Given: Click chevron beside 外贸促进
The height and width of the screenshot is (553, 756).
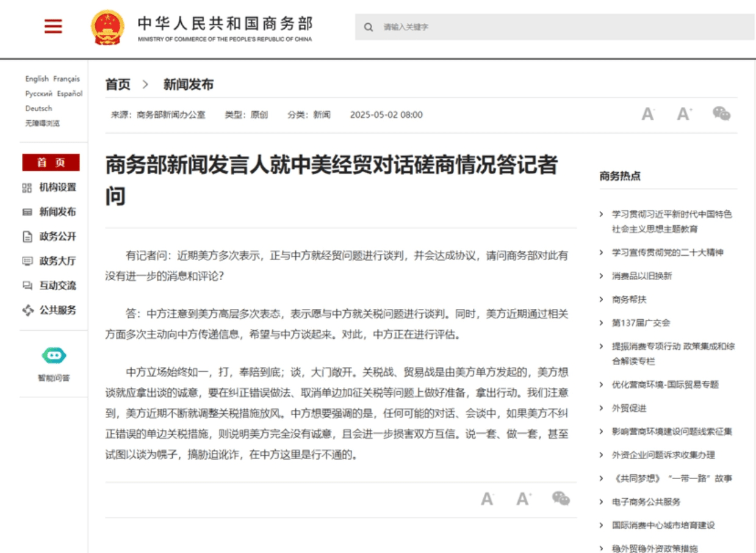Looking at the screenshot, I should tap(602, 408).
